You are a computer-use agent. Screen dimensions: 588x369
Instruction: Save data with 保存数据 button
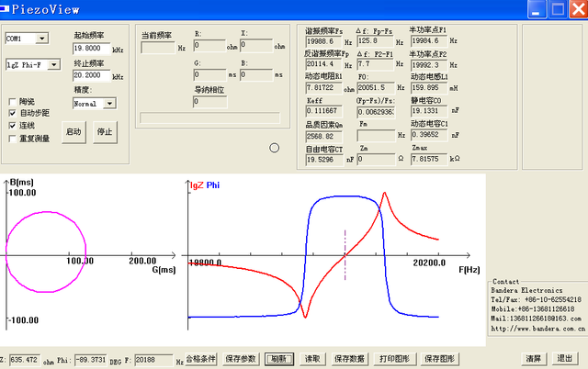tap(349, 358)
